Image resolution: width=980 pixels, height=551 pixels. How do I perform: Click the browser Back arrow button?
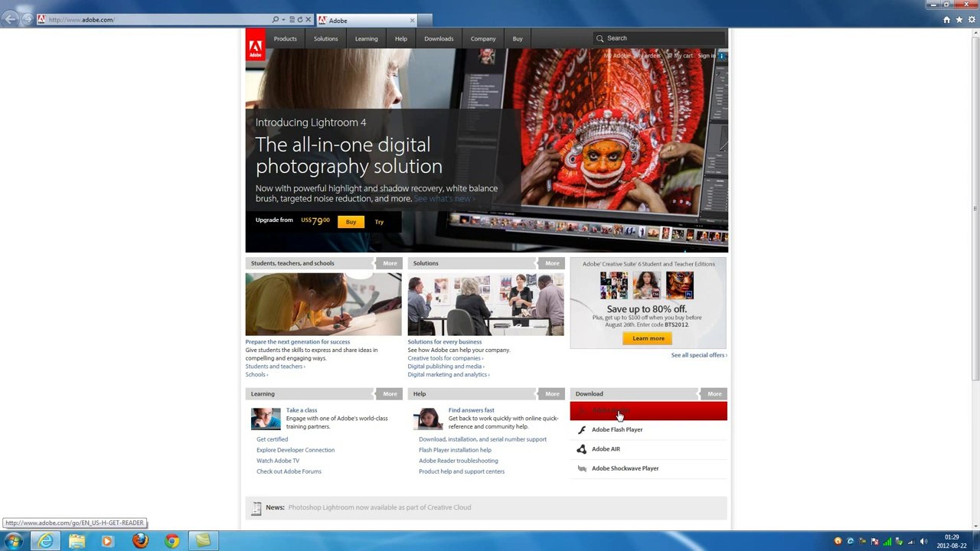[10, 19]
